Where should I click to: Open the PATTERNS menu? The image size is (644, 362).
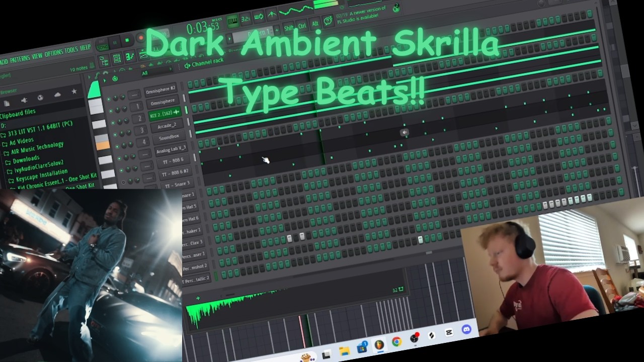coord(20,59)
